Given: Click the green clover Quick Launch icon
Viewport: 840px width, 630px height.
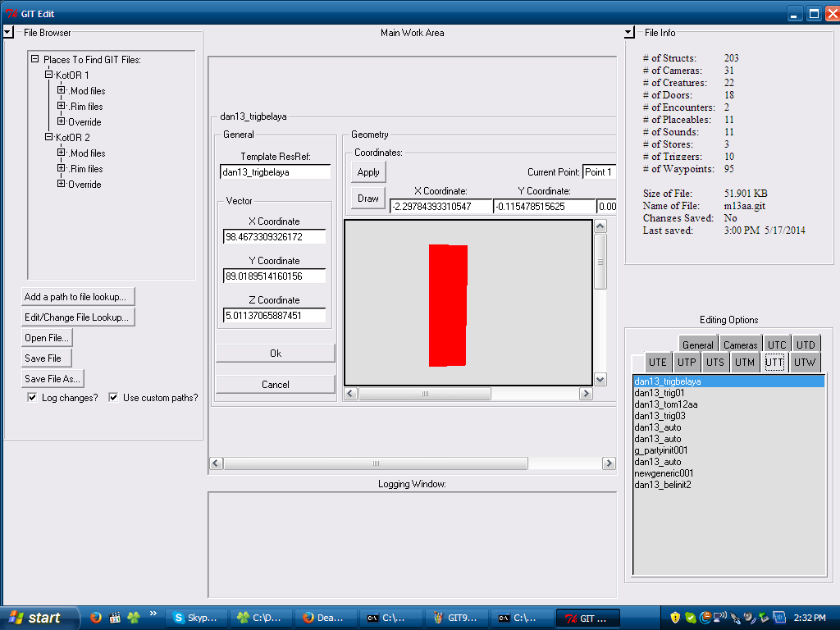Looking at the screenshot, I should 134,618.
